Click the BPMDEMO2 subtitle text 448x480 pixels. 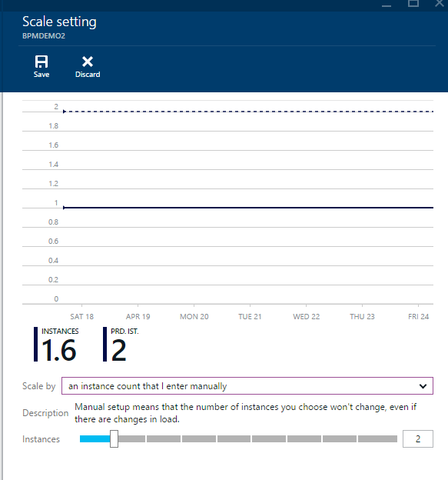(44, 36)
